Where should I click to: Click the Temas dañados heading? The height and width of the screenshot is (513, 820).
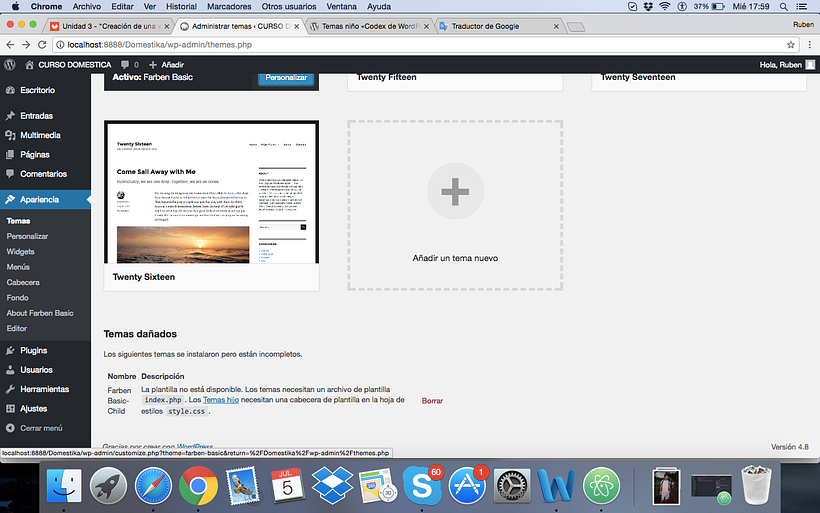coord(140,334)
